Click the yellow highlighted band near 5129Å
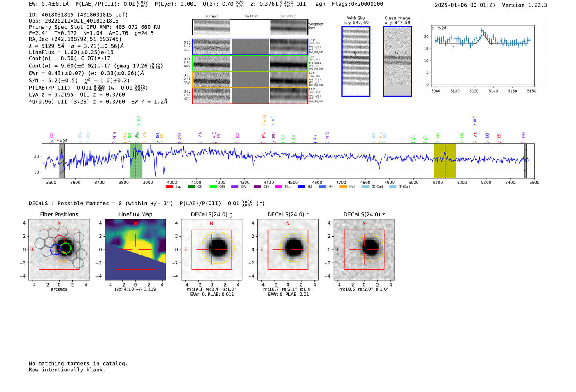This screenshot has width=576, height=392. [445, 160]
